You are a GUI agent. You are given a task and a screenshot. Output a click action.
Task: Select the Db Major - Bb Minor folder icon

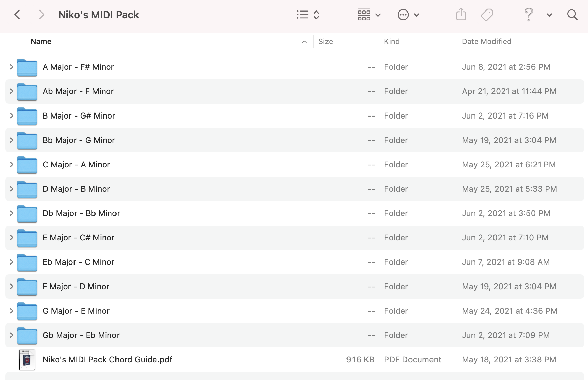27,214
